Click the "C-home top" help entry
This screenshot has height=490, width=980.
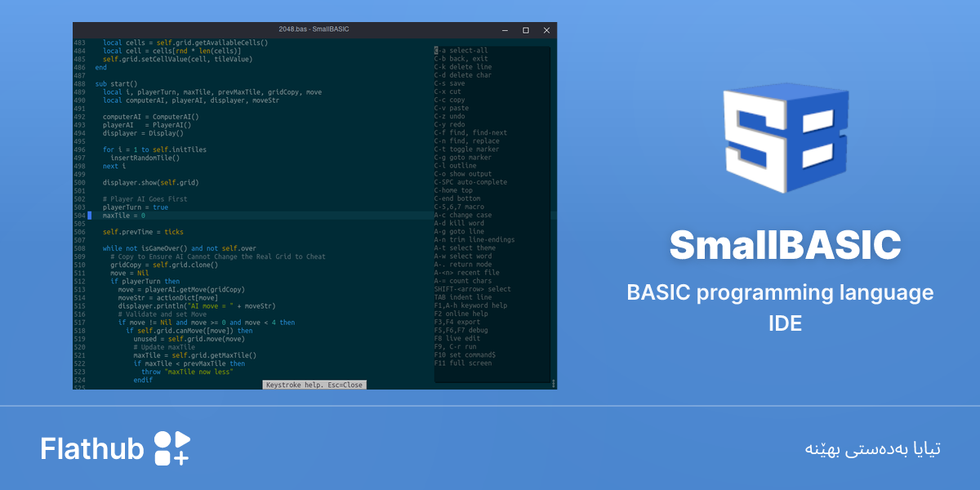(x=453, y=190)
